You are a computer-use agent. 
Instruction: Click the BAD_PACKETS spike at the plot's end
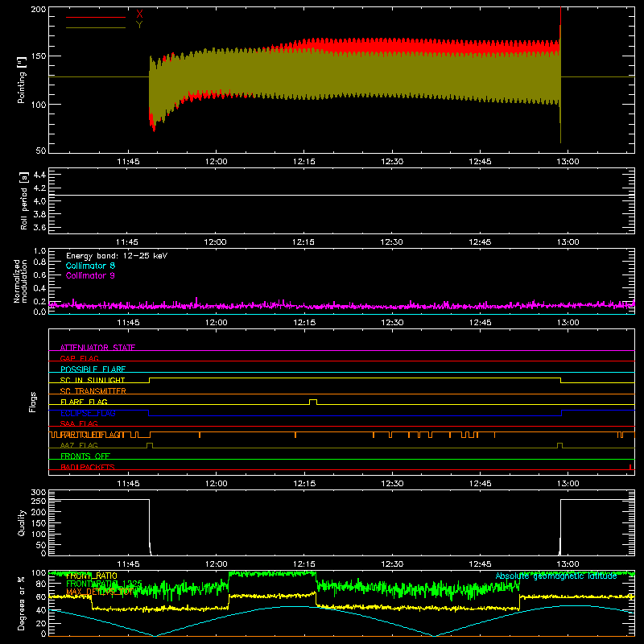point(630,467)
